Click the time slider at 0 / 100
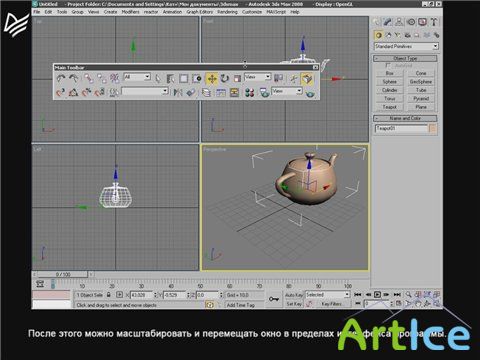 63,274
